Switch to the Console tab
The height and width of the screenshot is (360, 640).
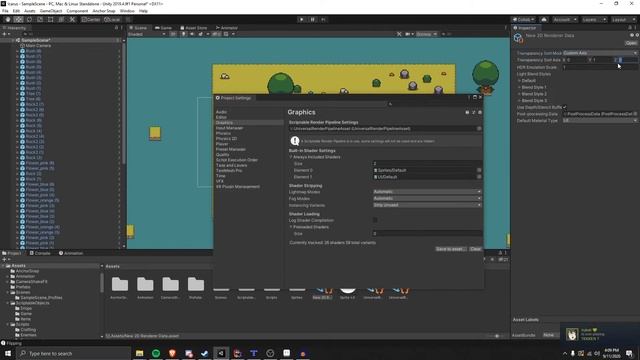pos(40,253)
